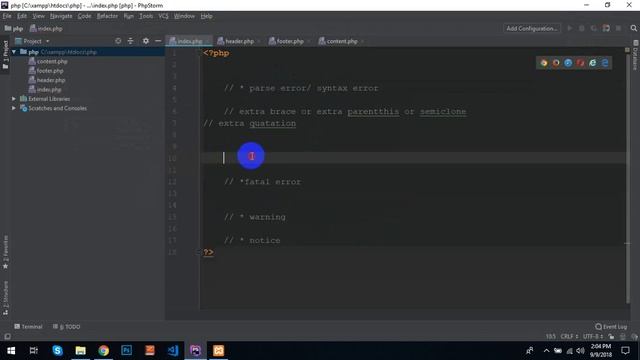
Task: Click the Debug toolbar icon
Action: click(582, 28)
